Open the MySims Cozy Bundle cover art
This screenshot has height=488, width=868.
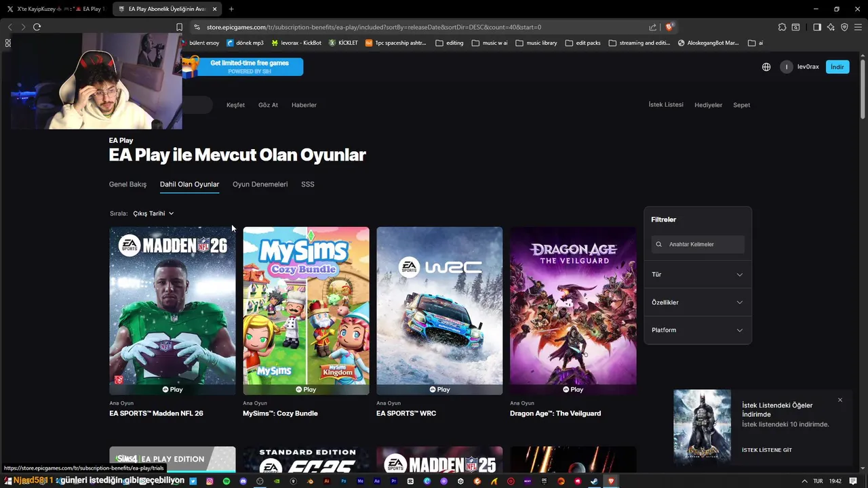[306, 310]
